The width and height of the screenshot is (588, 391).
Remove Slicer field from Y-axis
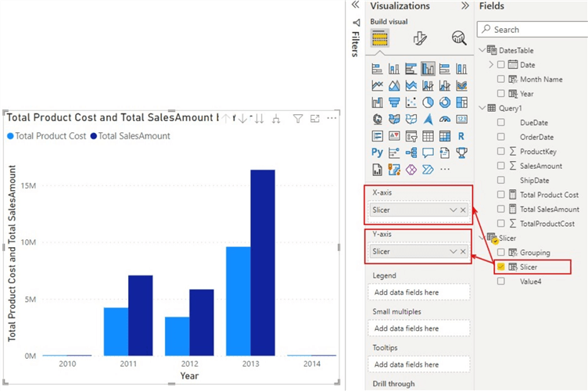463,252
